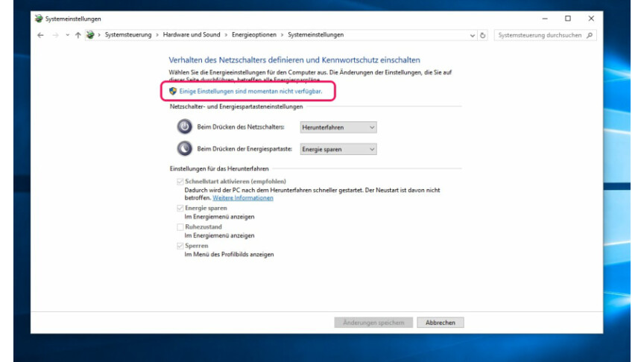644x362 pixels.
Task: Expand chevron after Hardware und Sound
Action: click(226, 35)
